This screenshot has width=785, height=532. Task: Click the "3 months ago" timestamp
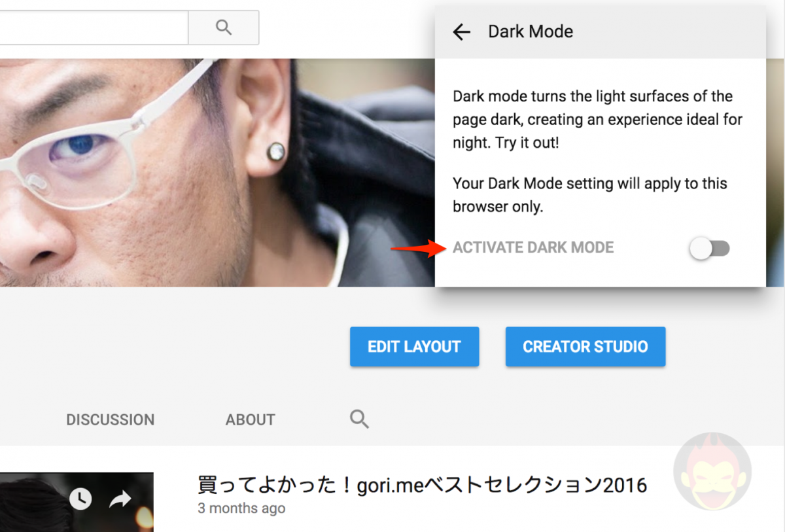pyautogui.click(x=241, y=508)
